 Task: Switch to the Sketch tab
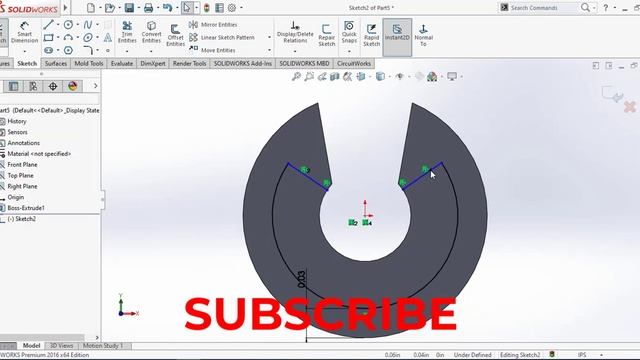[x=27, y=64]
